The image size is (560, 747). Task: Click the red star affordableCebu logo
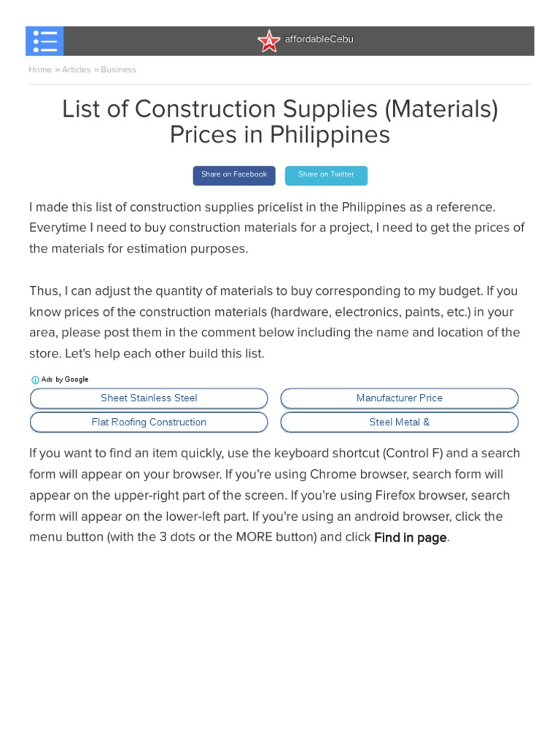268,42
